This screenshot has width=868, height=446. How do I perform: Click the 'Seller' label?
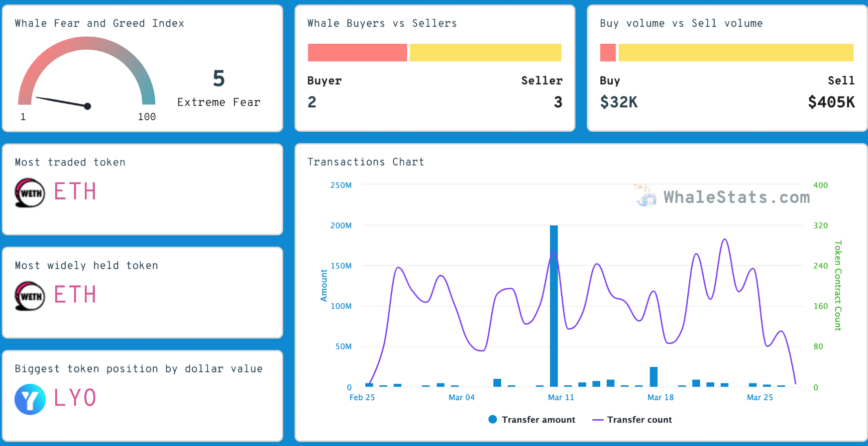(x=542, y=81)
